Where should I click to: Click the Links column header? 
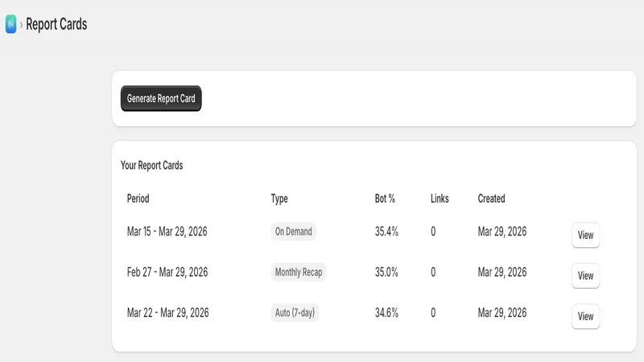(440, 199)
